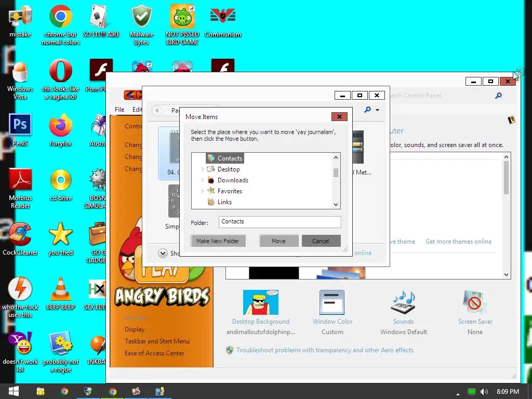Click the green battery tray icon
The height and width of the screenshot is (399, 532).
tap(471, 392)
